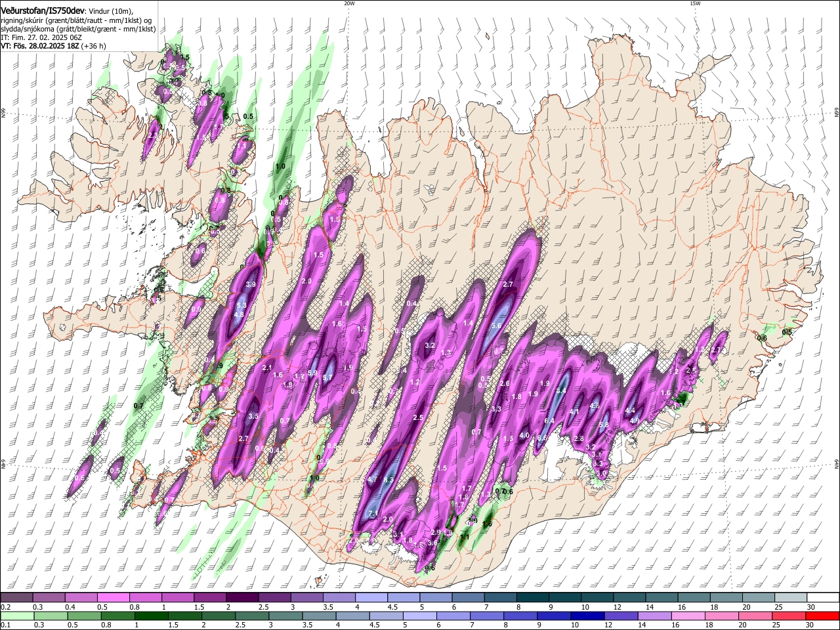Pick the darkest purple 2 swatch in snow legend
Viewport: 840px width, 630px height.
[241, 597]
